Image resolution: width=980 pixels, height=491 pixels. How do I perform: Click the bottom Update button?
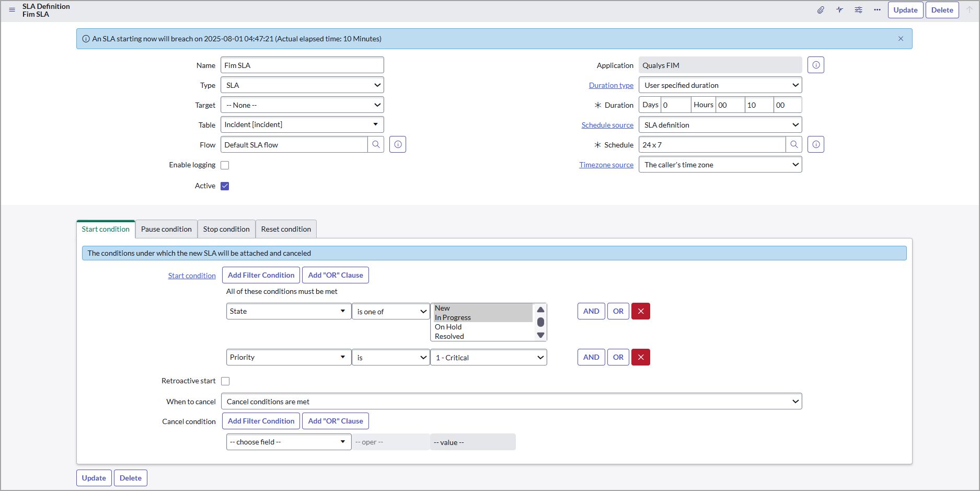(94, 478)
